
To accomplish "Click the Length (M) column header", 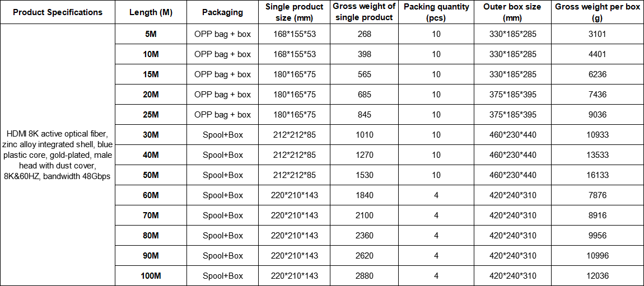I will tap(151, 12).
